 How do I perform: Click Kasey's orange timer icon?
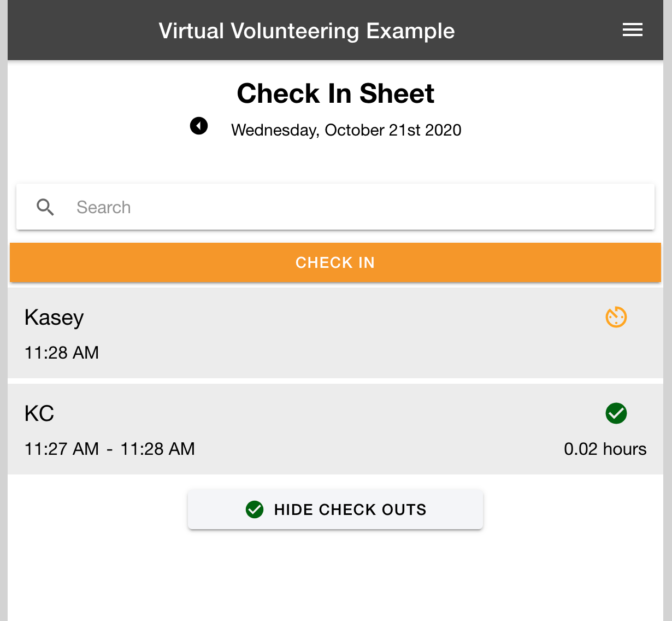(616, 317)
